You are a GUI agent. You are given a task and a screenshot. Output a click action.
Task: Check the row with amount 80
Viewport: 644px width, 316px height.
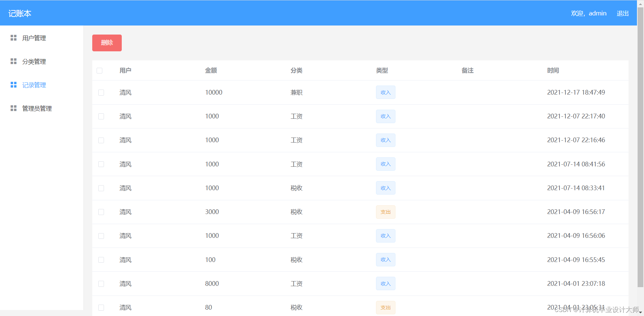[x=101, y=308]
